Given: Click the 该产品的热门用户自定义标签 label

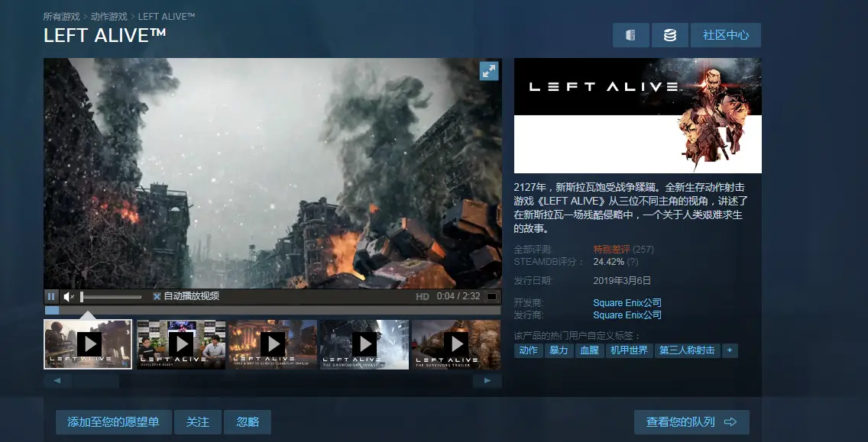Looking at the screenshot, I should point(577,335).
